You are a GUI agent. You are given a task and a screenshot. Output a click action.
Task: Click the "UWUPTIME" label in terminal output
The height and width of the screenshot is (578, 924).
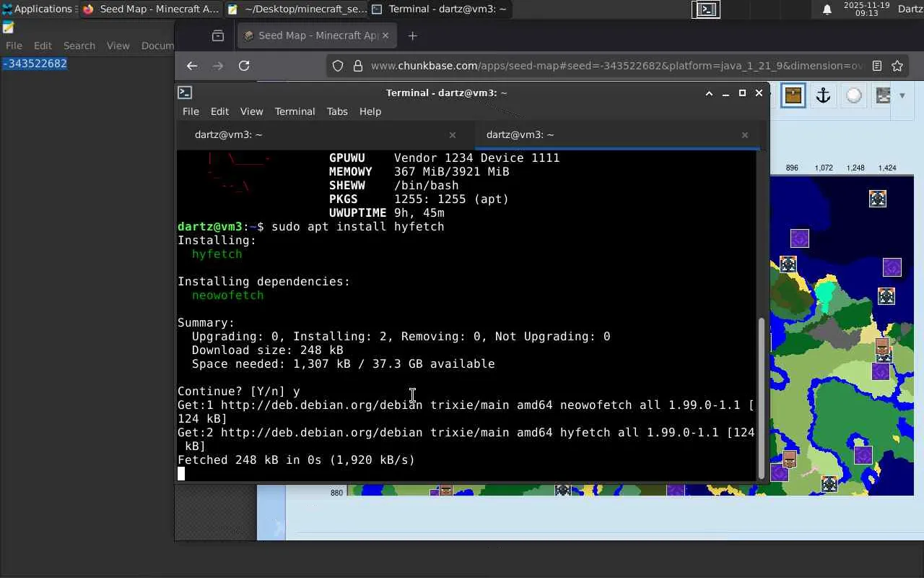coord(357,213)
